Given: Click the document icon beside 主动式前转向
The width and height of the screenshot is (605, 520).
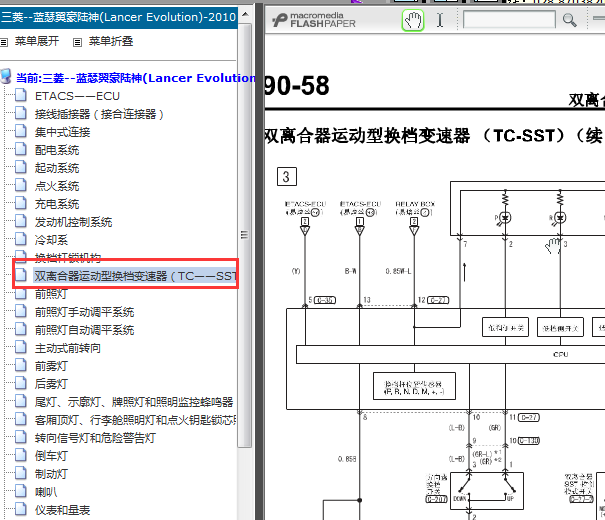Looking at the screenshot, I should [21, 347].
